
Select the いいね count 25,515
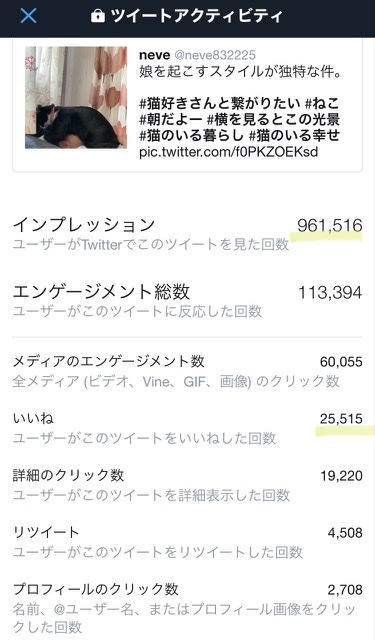coord(341,419)
